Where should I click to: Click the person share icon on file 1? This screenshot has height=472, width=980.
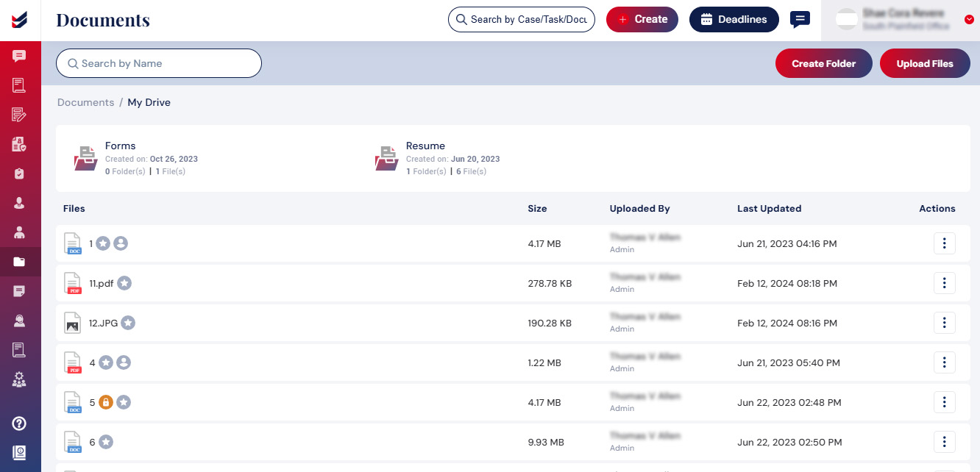(x=121, y=243)
